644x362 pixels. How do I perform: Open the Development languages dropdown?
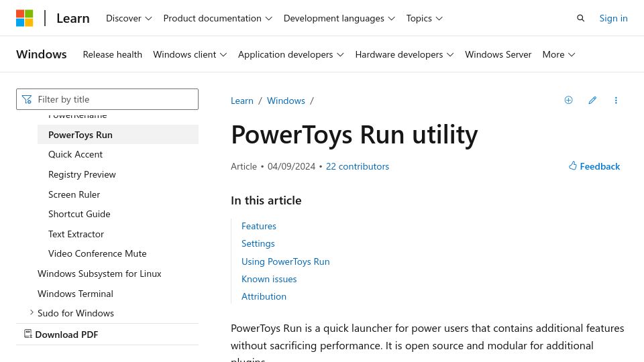[x=339, y=19]
